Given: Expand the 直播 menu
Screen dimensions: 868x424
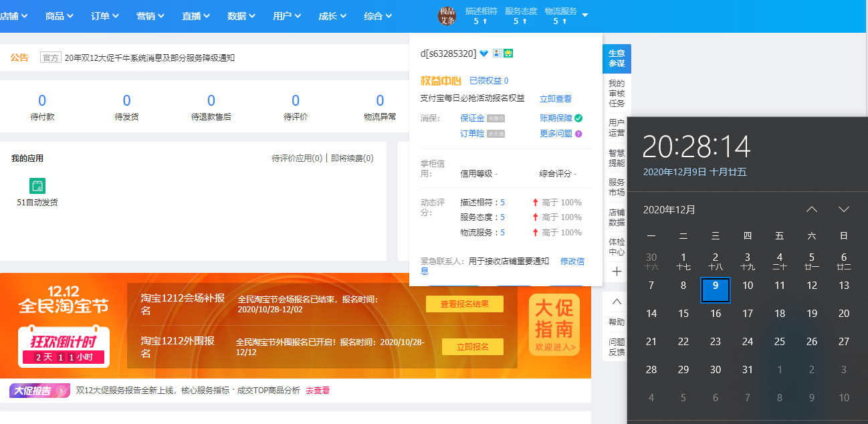Looking at the screenshot, I should 196,16.
